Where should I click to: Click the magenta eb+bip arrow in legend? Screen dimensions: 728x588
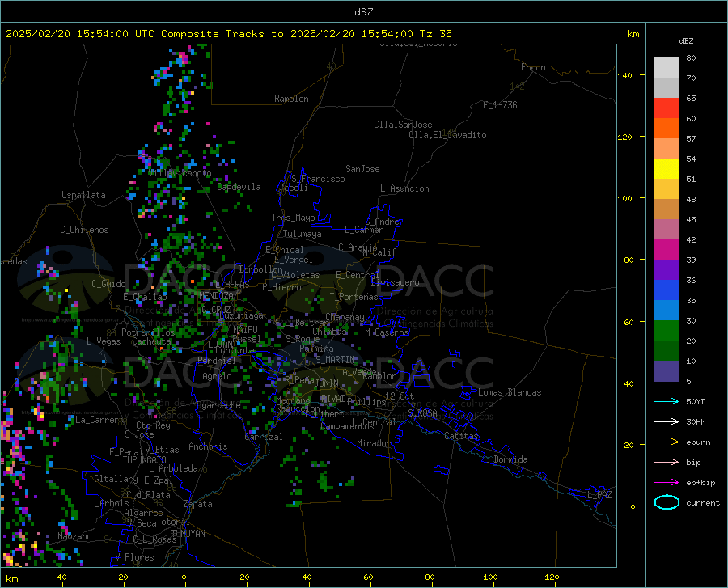[667, 483]
